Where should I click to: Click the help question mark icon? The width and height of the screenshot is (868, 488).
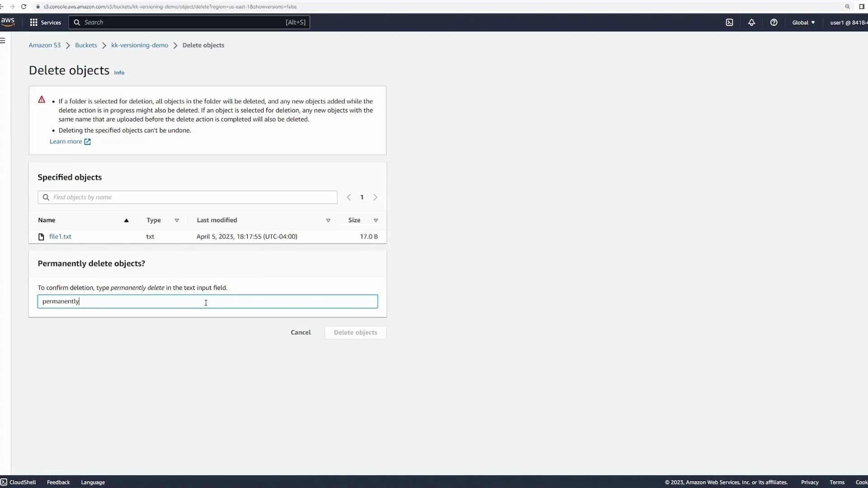774,23
